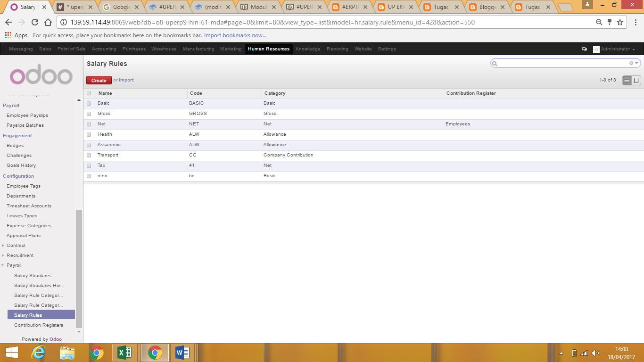Image resolution: width=644 pixels, height=362 pixels.
Task: Open File Explorer from taskbar
Action: [x=67, y=353]
